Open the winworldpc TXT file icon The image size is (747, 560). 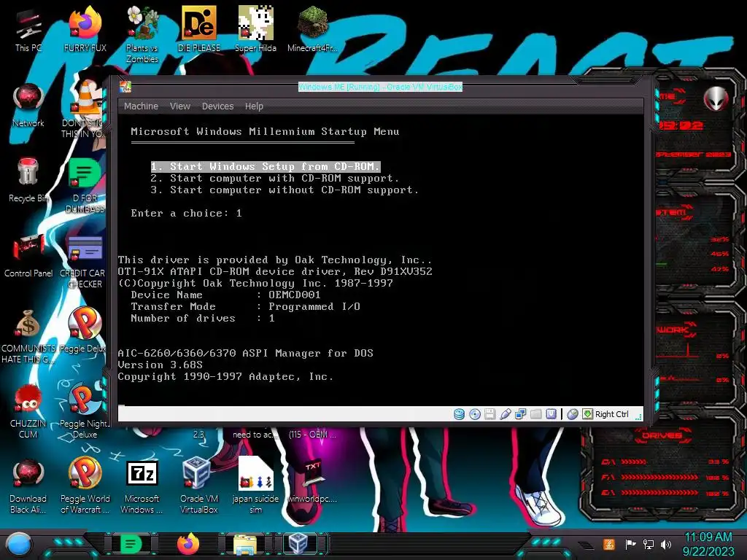click(312, 481)
